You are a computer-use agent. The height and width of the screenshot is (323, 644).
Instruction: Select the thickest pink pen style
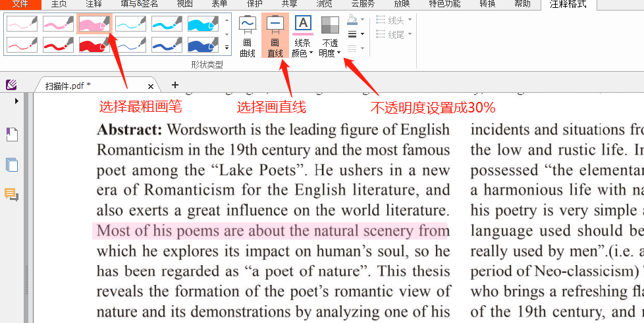94,24
